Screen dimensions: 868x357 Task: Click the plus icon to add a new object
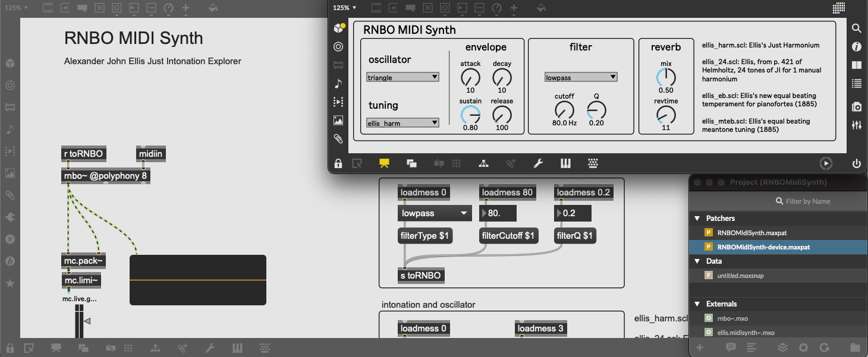click(514, 8)
